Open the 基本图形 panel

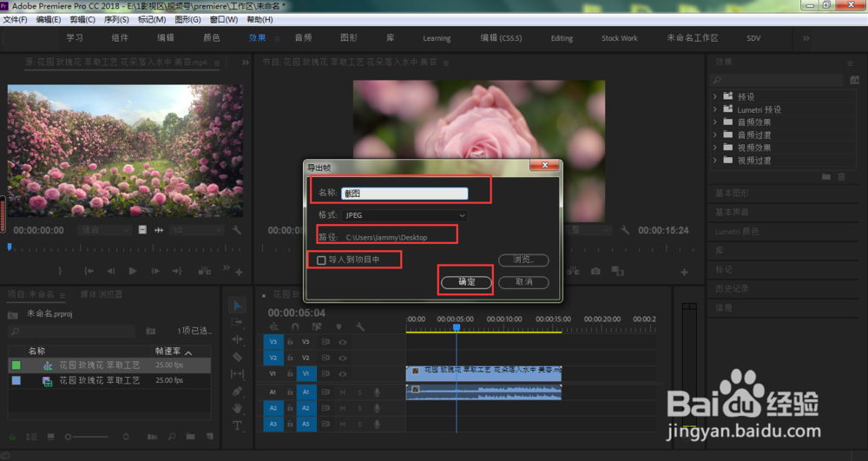[732, 193]
